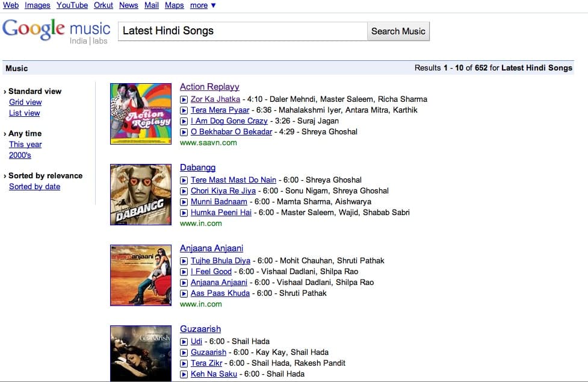Screen dimensions: 588x382
Task: Play the song Tera Zikr
Action: click(x=184, y=363)
